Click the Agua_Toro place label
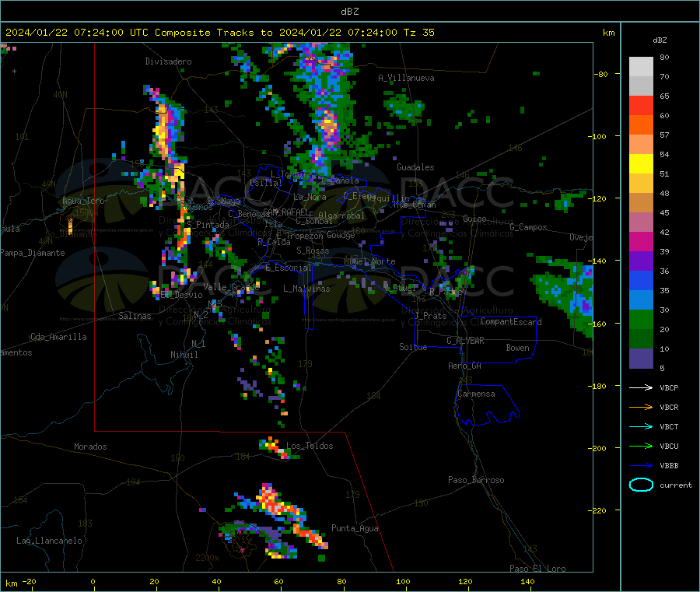This screenshot has height=592, width=700. point(83,201)
